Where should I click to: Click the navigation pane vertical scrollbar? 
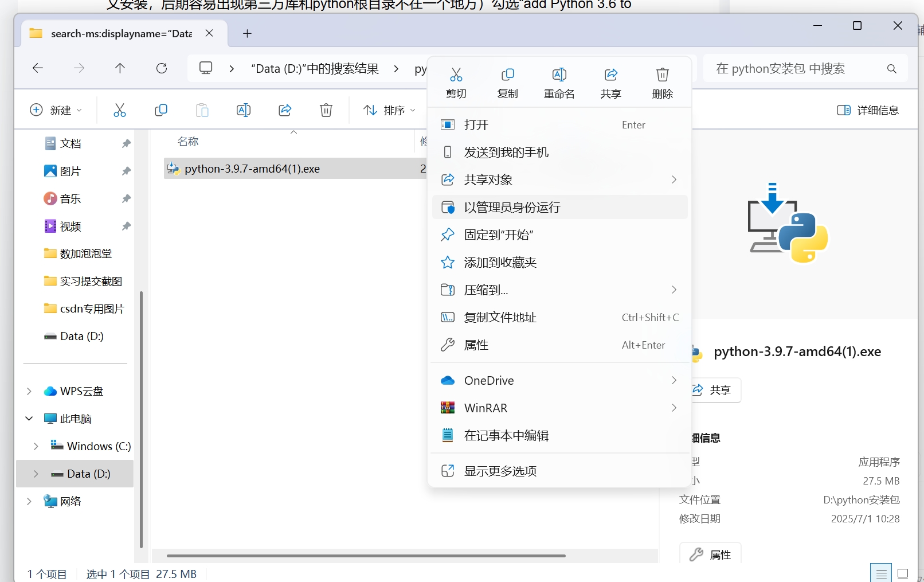tap(141, 420)
